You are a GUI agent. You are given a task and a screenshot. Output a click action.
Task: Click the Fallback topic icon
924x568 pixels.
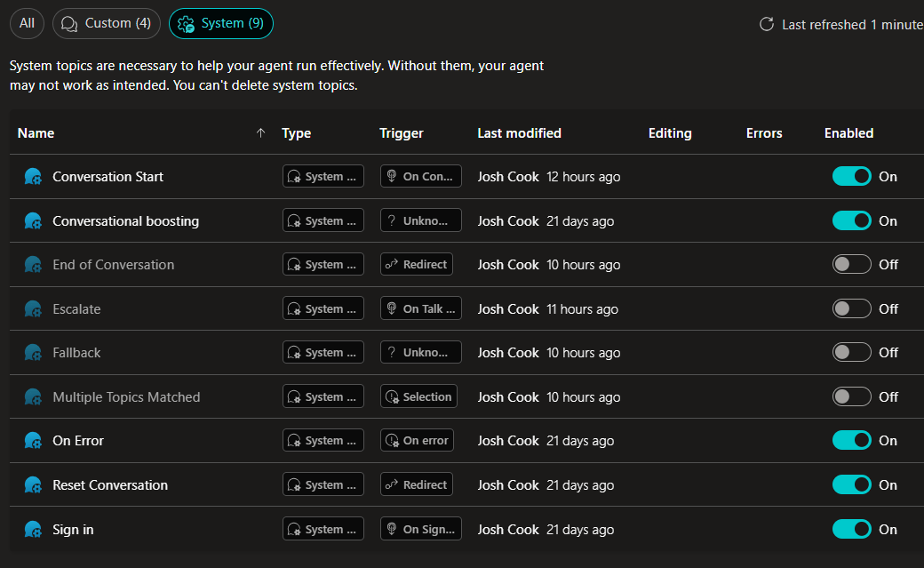tap(33, 352)
